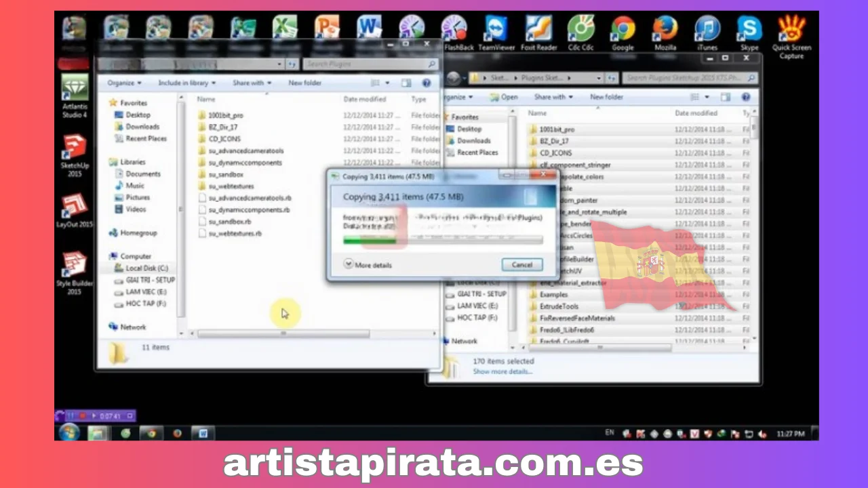This screenshot has height=488, width=868.
Task: Toggle preview pane in 11-item Plugins window
Action: [x=406, y=83]
